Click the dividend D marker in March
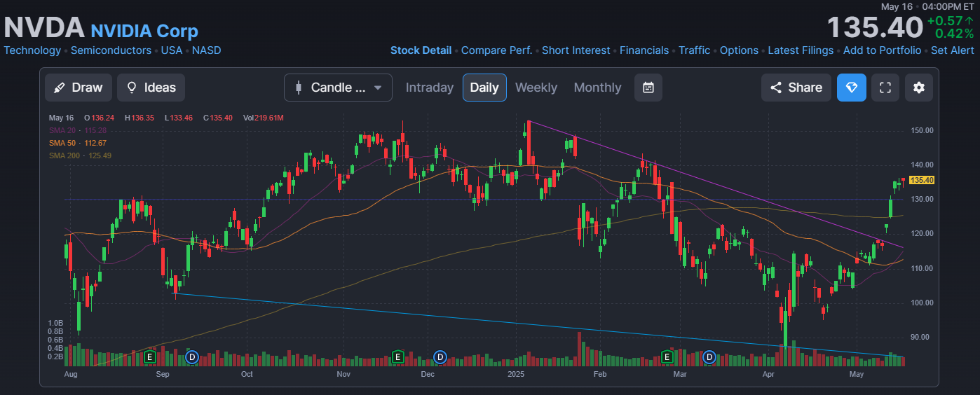980x395 pixels. tap(709, 357)
